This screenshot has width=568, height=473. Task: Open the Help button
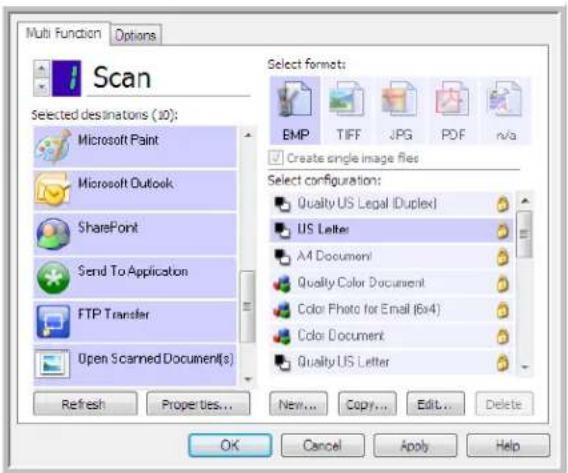pos(508,445)
